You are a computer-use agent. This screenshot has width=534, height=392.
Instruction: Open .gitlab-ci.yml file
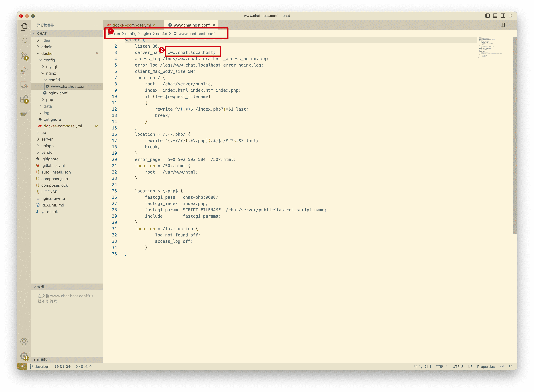[67, 166]
